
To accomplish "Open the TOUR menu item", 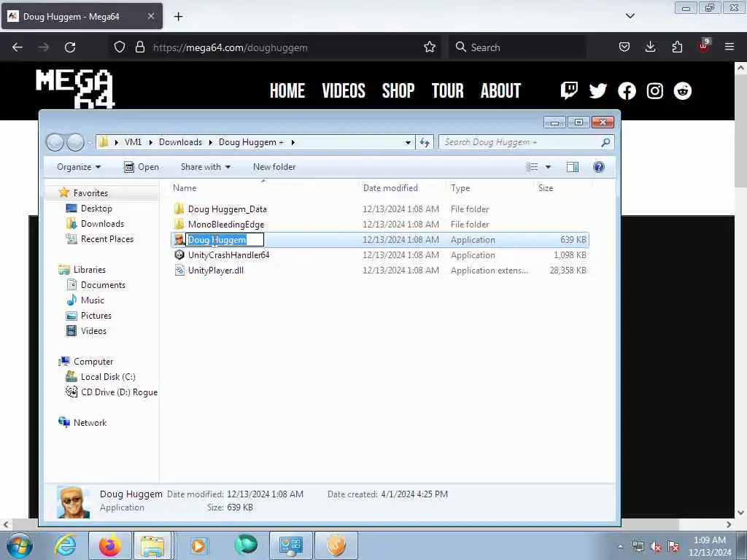I will pos(447,90).
